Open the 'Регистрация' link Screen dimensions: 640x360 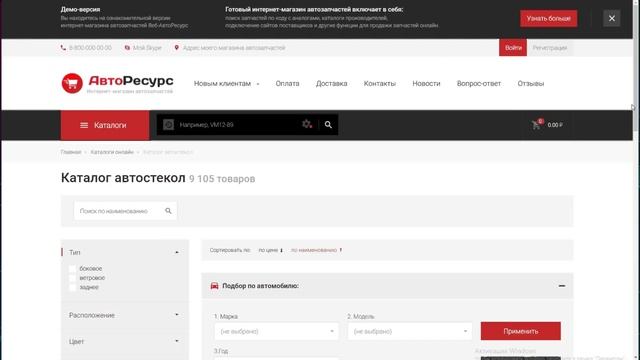click(x=549, y=48)
